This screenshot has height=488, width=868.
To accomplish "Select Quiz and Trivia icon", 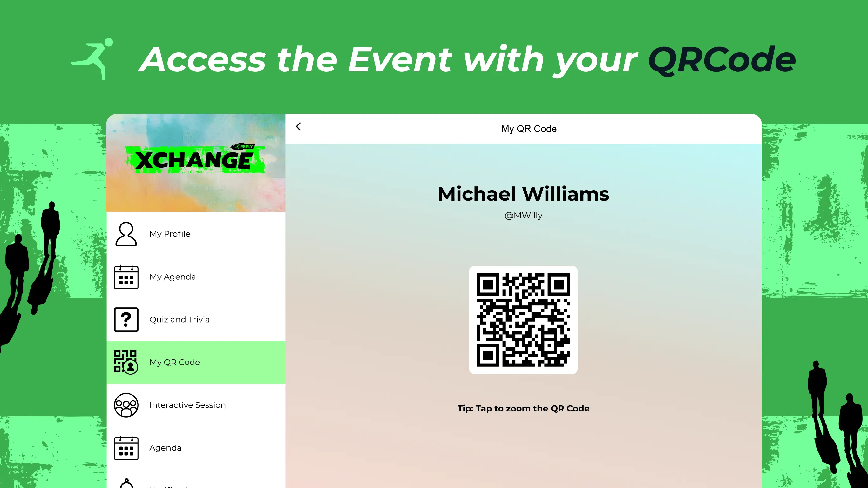I will pyautogui.click(x=126, y=319).
